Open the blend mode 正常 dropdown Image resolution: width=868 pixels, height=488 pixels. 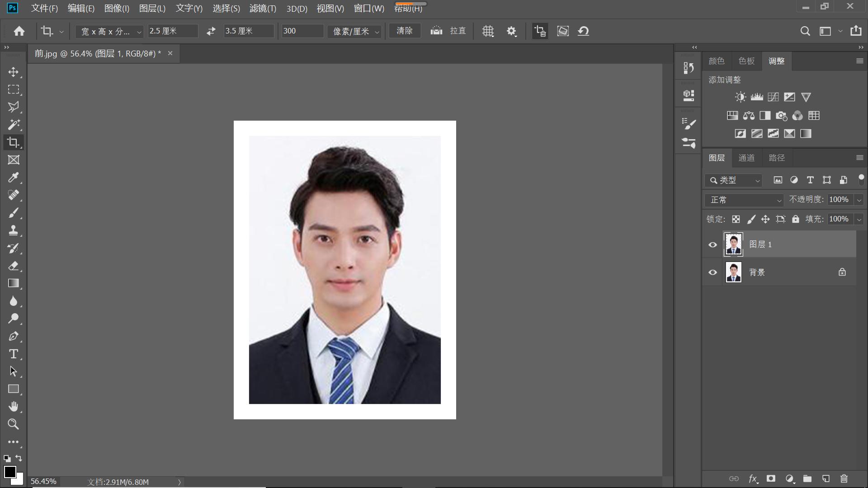[744, 200]
